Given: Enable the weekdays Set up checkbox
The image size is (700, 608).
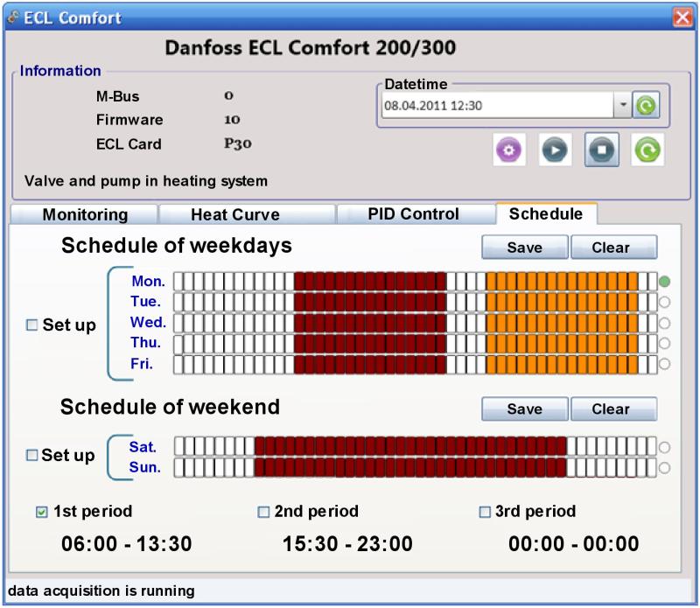Looking at the screenshot, I should tap(31, 325).
